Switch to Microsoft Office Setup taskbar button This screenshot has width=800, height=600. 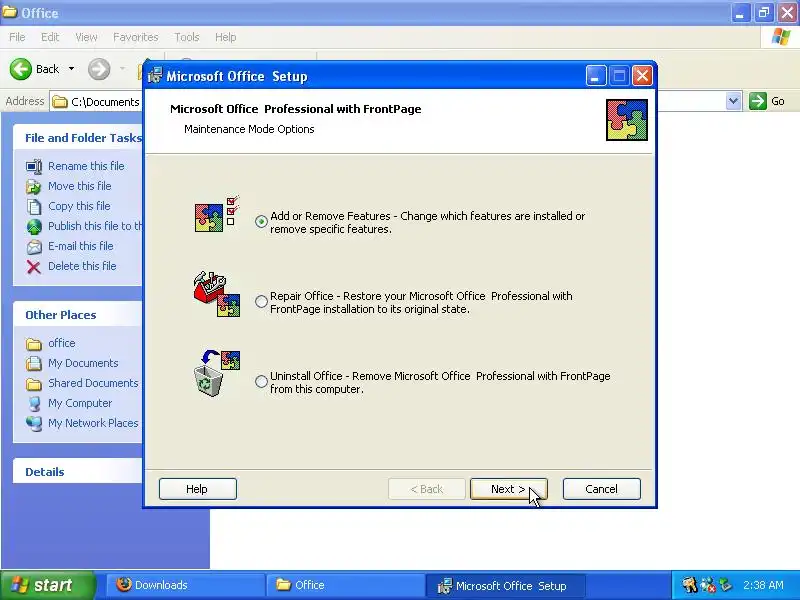(x=505, y=586)
